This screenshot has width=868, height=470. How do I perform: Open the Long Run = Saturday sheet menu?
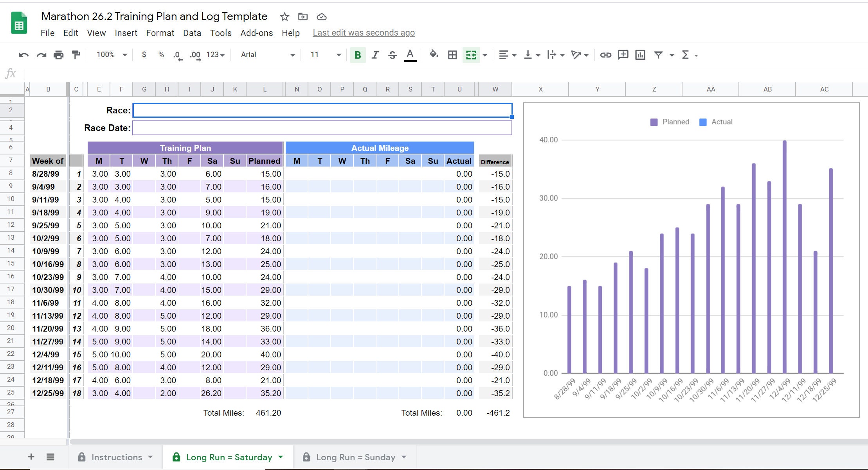(280, 457)
